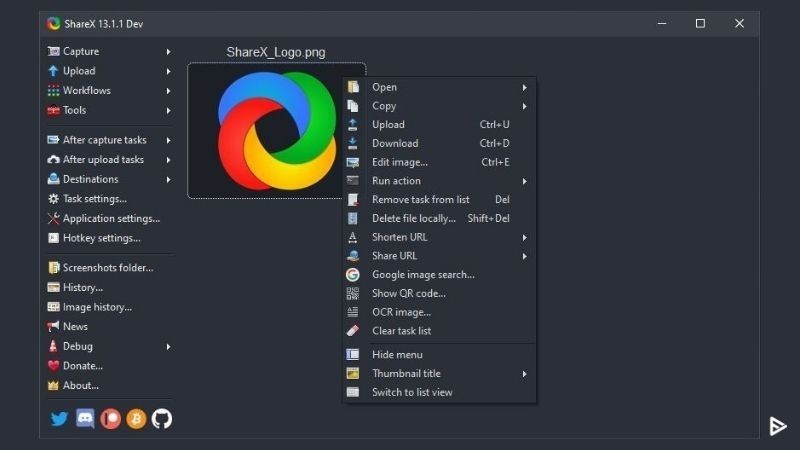Click the Application settings wrench icon

pos(53,218)
